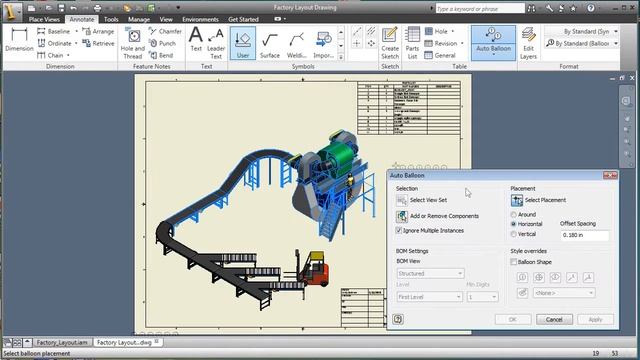This screenshot has height=360, width=640.
Task: Click the Retrieve dimensions tool
Action: pyautogui.click(x=98, y=43)
